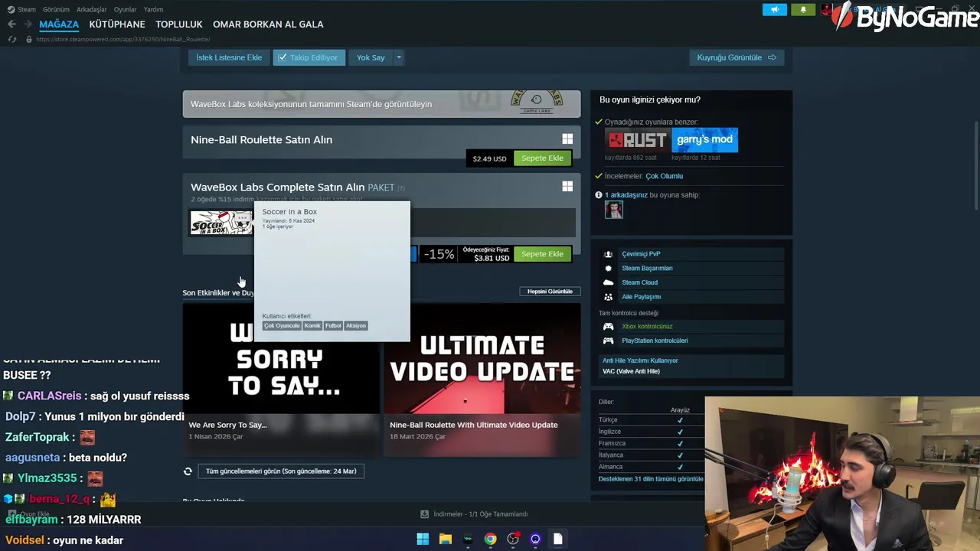The width and height of the screenshot is (980, 551).
Task: Add Nine-Ball Roulette to cart with Sepete Ekle
Action: pos(542,158)
